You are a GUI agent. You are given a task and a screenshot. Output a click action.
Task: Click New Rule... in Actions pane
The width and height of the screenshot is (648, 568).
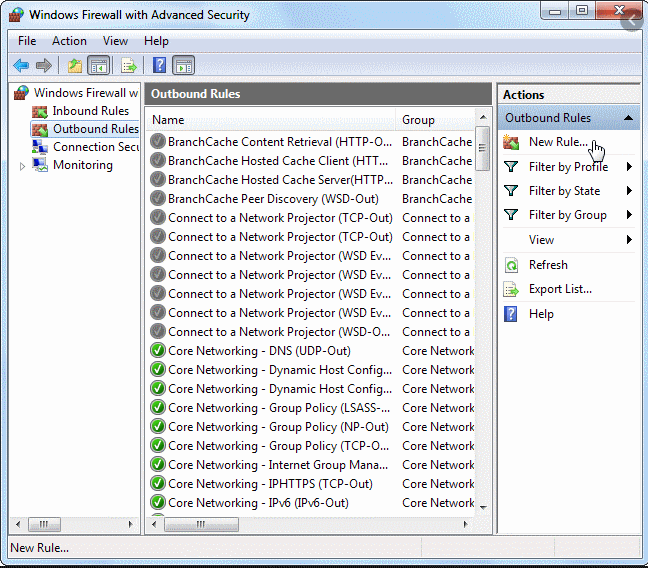coord(558,142)
